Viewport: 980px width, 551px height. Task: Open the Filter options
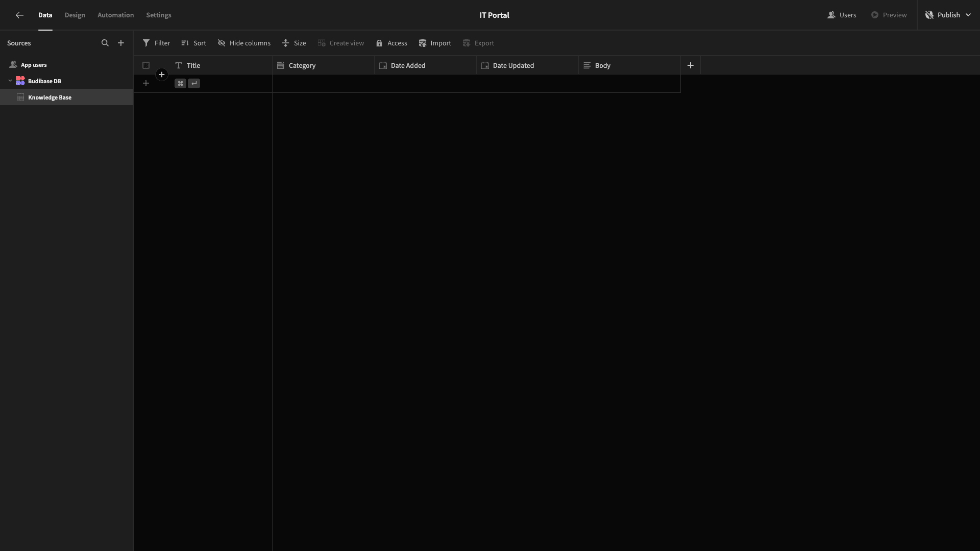click(156, 43)
